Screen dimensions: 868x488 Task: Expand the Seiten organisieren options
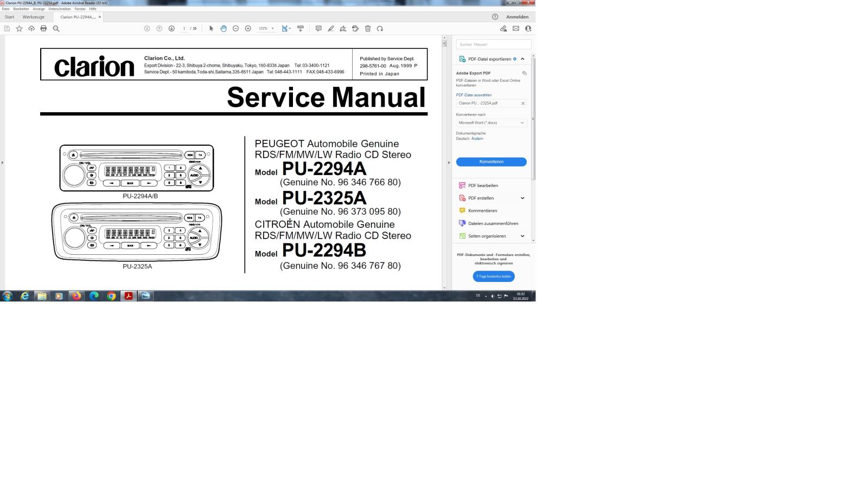522,236
